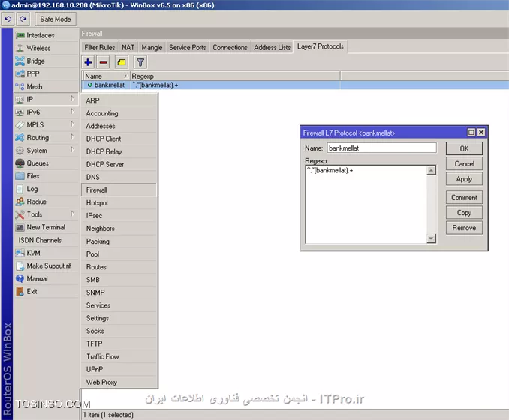Click the Regexp column header

tap(235, 76)
